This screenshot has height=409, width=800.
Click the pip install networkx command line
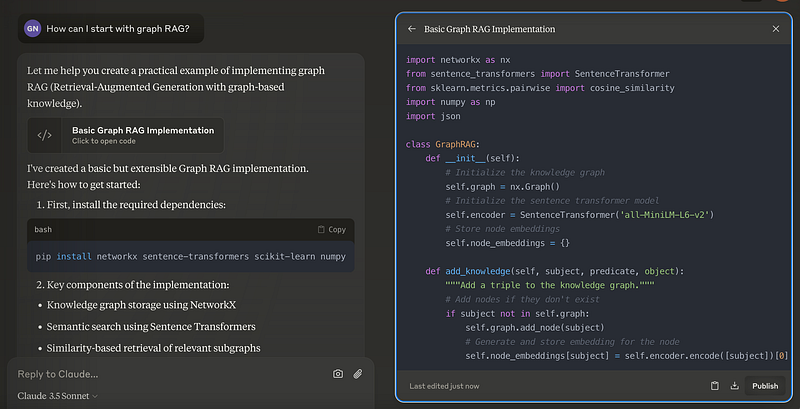coord(191,257)
